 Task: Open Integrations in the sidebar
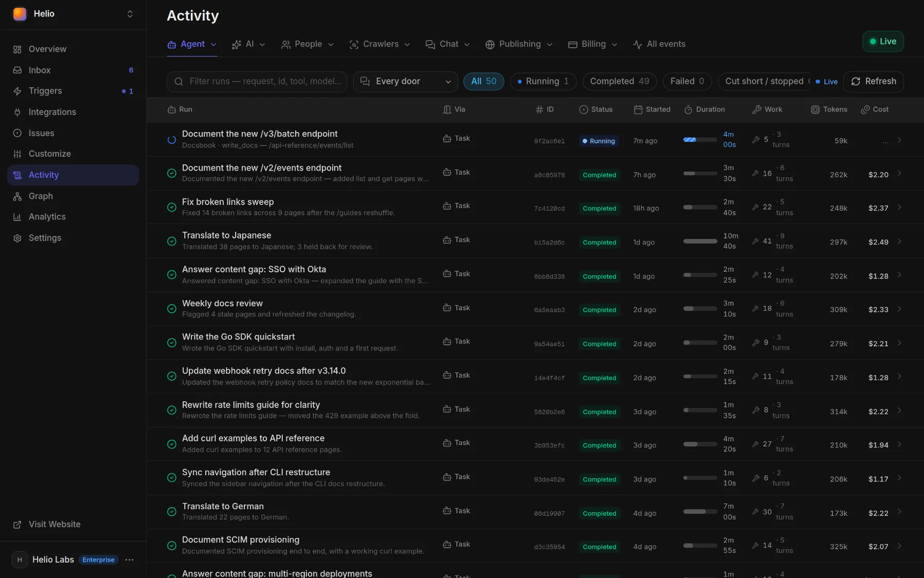tap(73, 112)
